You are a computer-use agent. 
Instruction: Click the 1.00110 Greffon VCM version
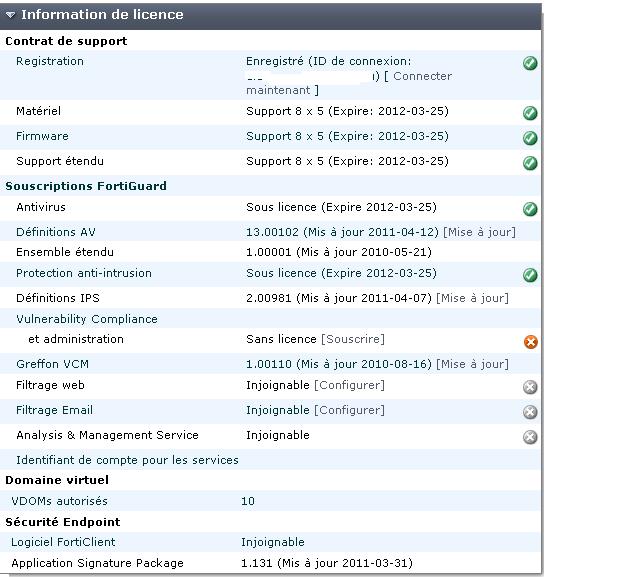pos(269,364)
